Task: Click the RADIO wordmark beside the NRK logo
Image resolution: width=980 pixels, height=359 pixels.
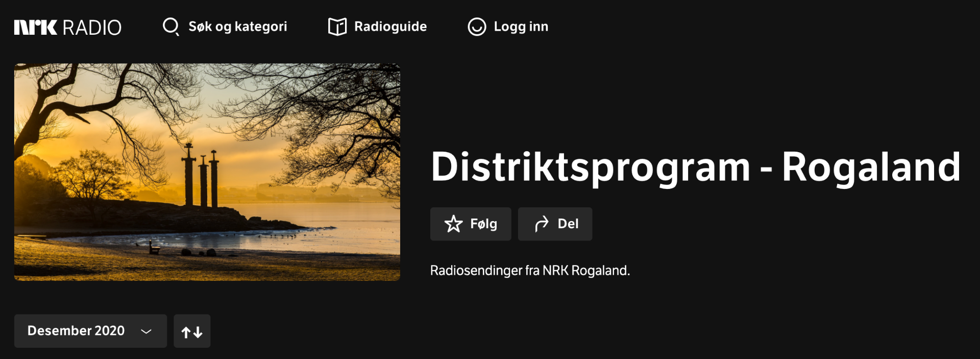Action: [92, 28]
